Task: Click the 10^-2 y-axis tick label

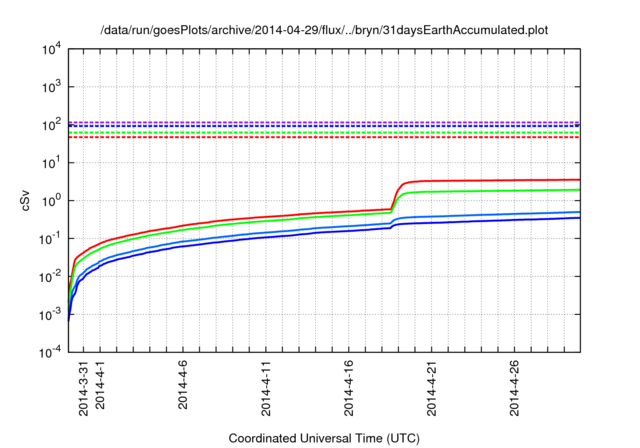Action: 49,277
